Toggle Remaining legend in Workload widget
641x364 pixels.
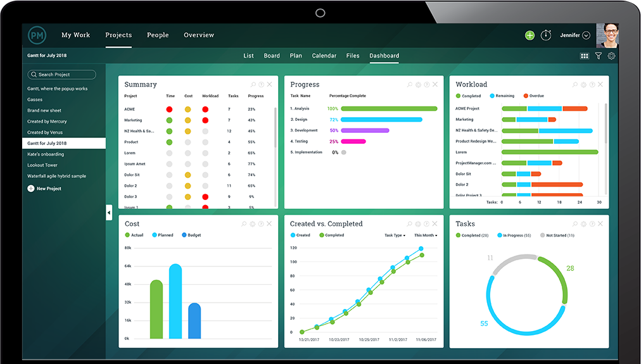502,96
